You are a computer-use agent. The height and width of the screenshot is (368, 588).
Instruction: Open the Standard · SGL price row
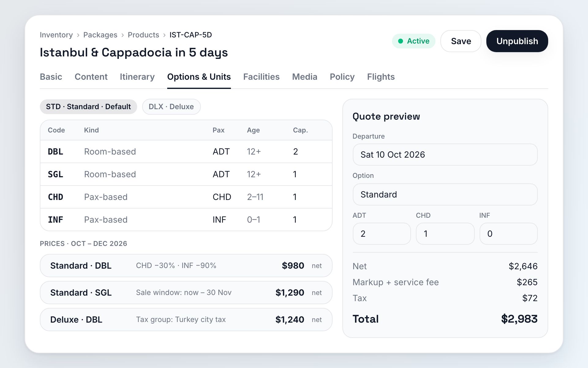(x=186, y=293)
